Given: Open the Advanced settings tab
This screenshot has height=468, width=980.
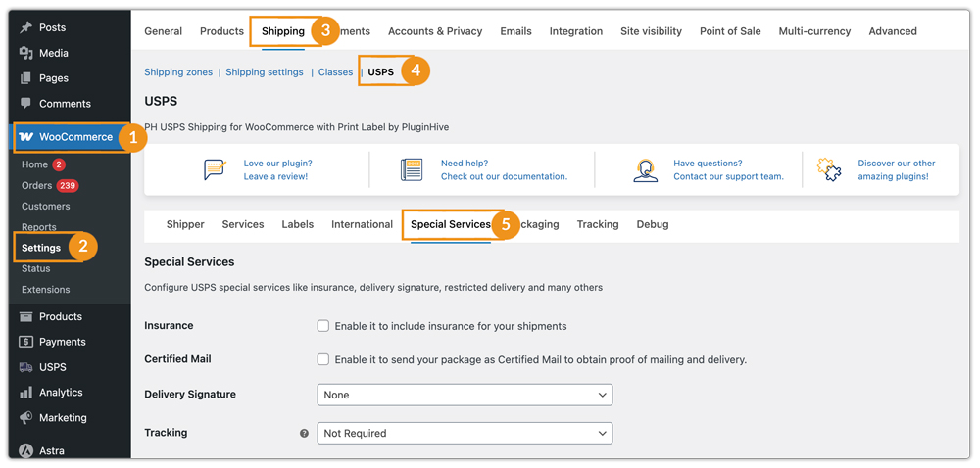Looking at the screenshot, I should pyautogui.click(x=893, y=31).
